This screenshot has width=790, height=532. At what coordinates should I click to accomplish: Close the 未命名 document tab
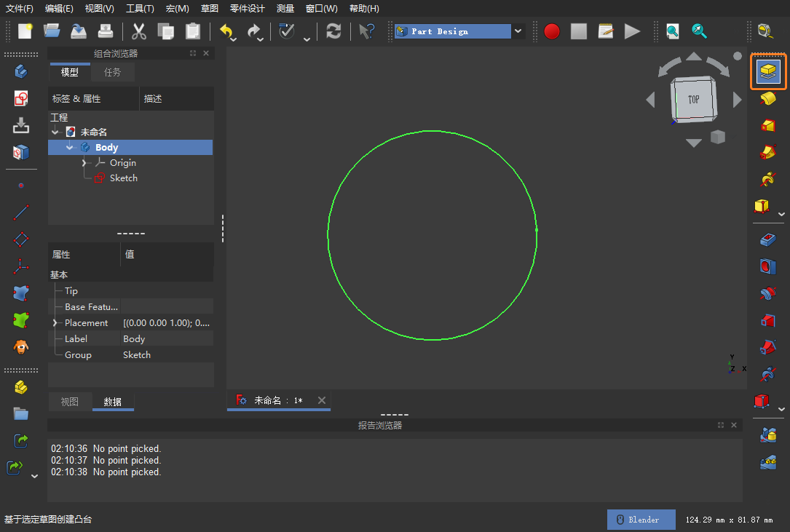(x=322, y=400)
